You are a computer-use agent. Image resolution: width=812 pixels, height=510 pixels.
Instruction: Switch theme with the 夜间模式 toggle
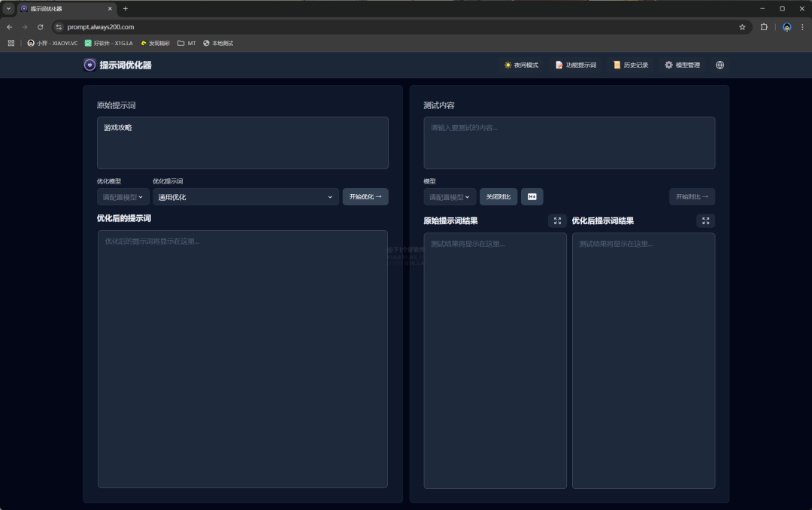pos(521,65)
